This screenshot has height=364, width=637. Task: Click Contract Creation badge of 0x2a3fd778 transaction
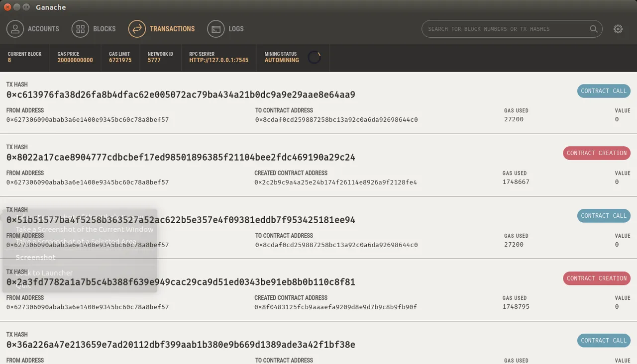point(597,278)
